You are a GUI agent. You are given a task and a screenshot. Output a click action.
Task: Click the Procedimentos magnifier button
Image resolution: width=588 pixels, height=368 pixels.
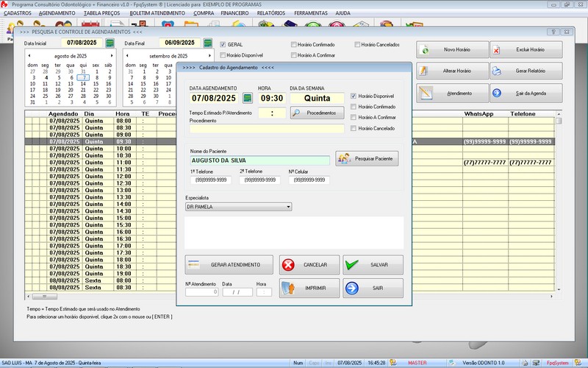pos(317,113)
